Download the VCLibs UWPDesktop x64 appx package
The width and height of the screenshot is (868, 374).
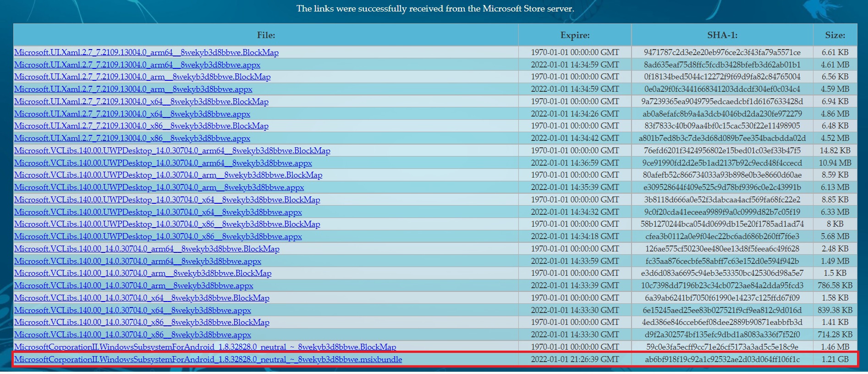158,212
